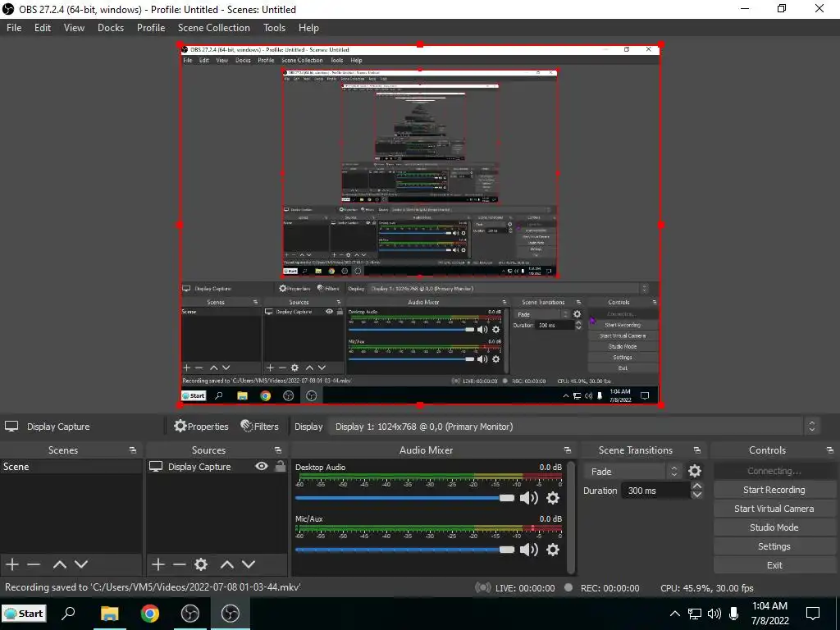
Task: Open transition properties gear icon
Action: pos(694,471)
